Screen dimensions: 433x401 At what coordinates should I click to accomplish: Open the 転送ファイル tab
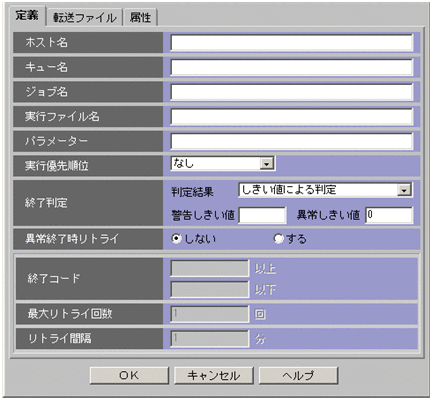click(x=84, y=18)
